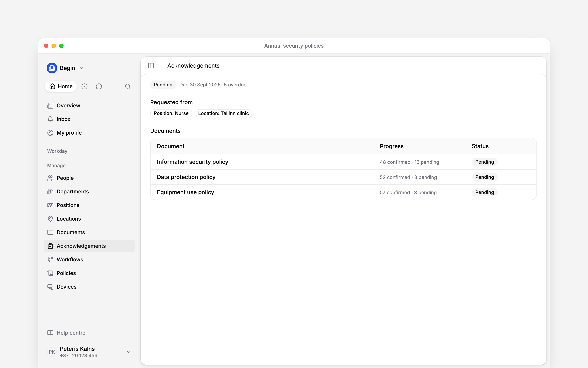Image resolution: width=588 pixels, height=368 pixels.
Task: Expand the Begin workspace dropdown chevron
Action: pyautogui.click(x=82, y=68)
